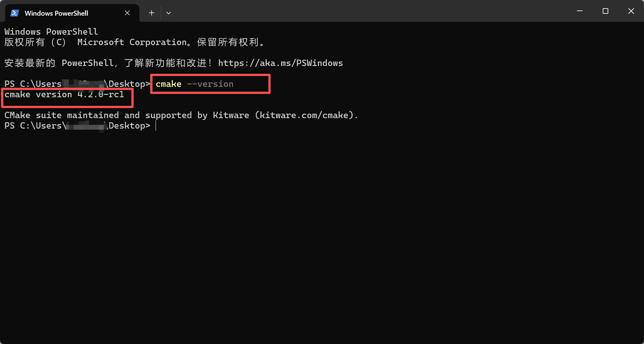Click the kitware.com/cmake link text
Screen dimensions: 644x344
pos(303,115)
